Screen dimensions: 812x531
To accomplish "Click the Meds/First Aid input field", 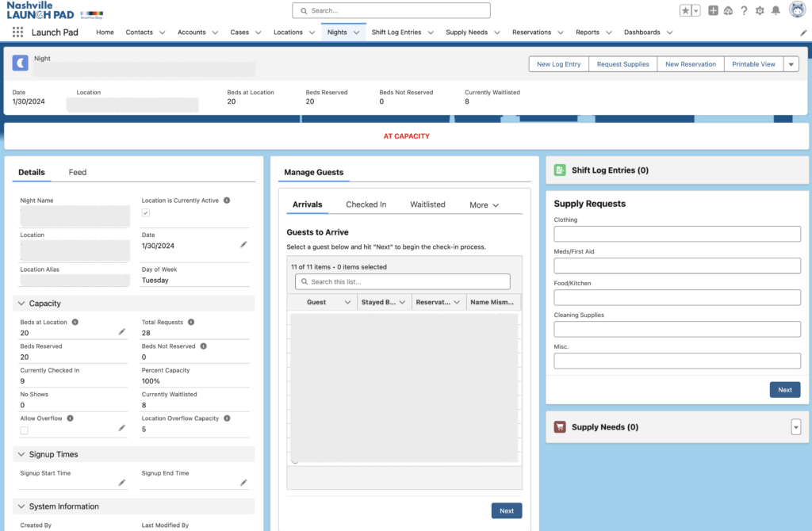I will click(677, 265).
